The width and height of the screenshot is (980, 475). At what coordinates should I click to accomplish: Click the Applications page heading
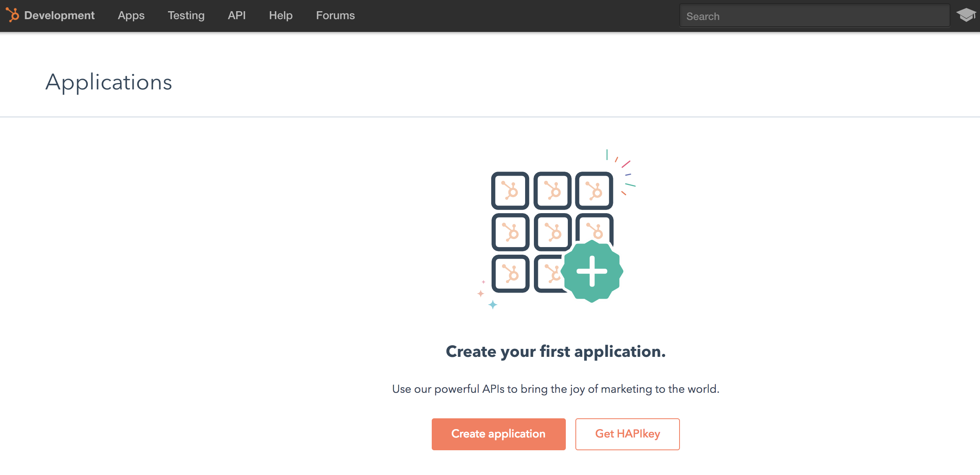pyautogui.click(x=109, y=82)
